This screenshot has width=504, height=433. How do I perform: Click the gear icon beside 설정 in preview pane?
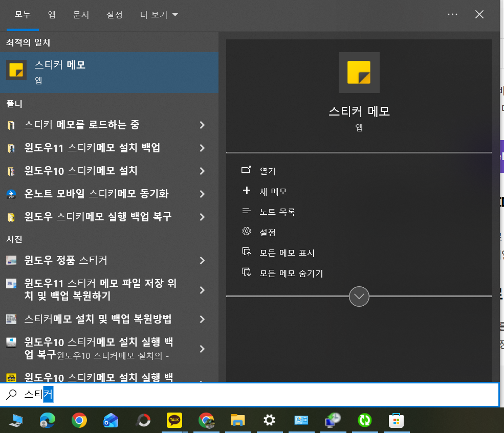(246, 231)
